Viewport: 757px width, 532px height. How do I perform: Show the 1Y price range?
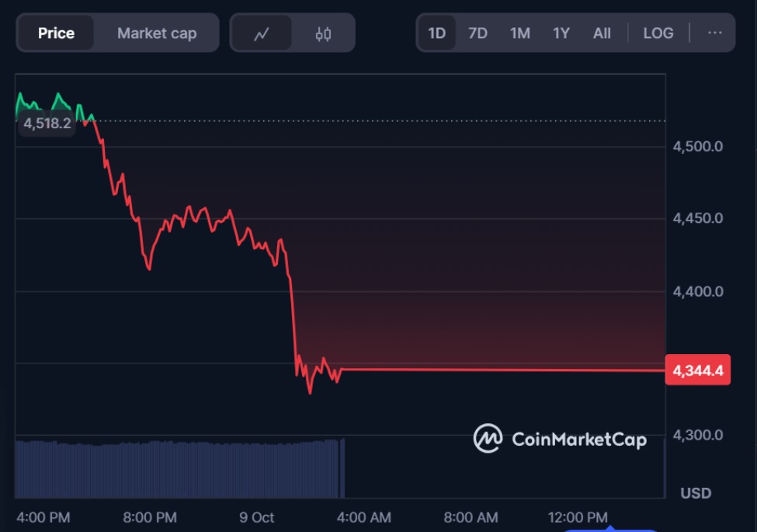point(561,33)
